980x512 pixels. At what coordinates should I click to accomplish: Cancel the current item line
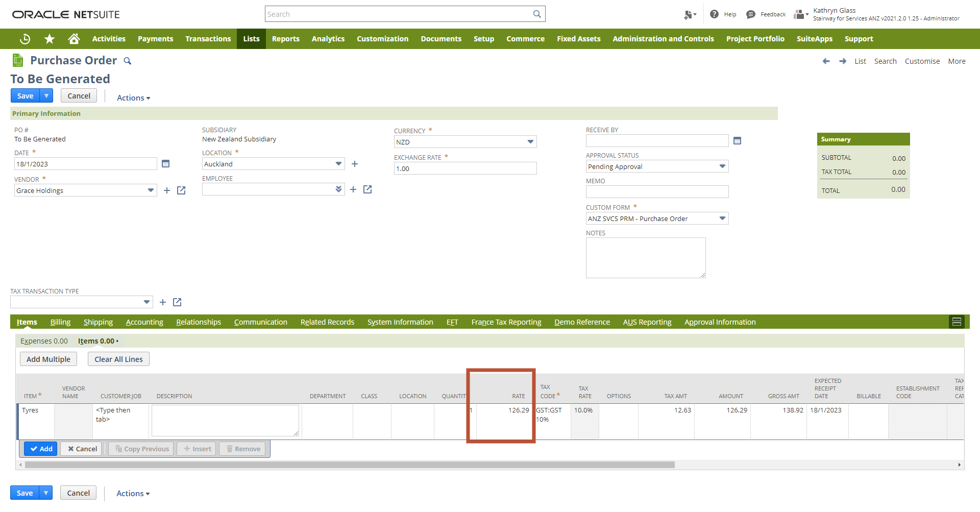coord(82,449)
